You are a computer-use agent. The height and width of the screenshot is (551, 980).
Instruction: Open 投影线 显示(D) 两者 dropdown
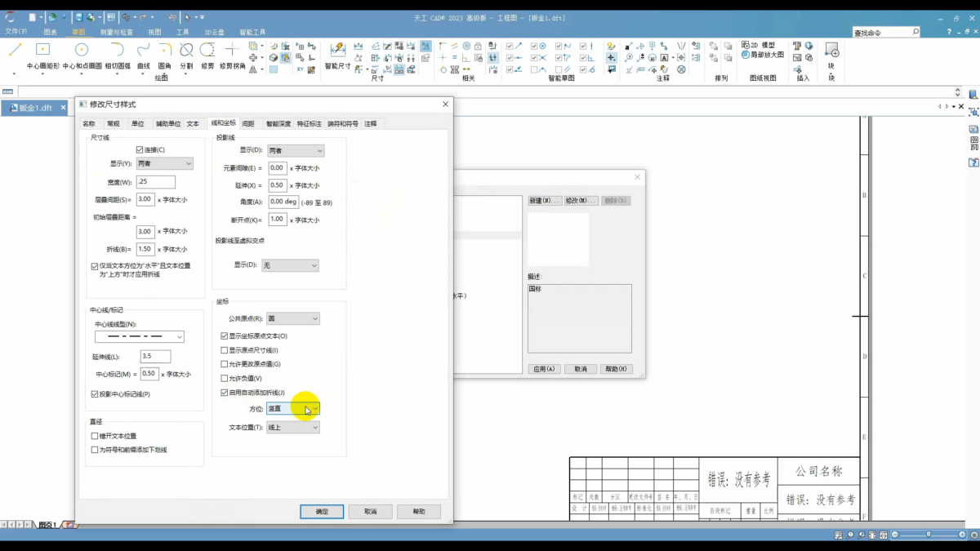click(x=296, y=151)
